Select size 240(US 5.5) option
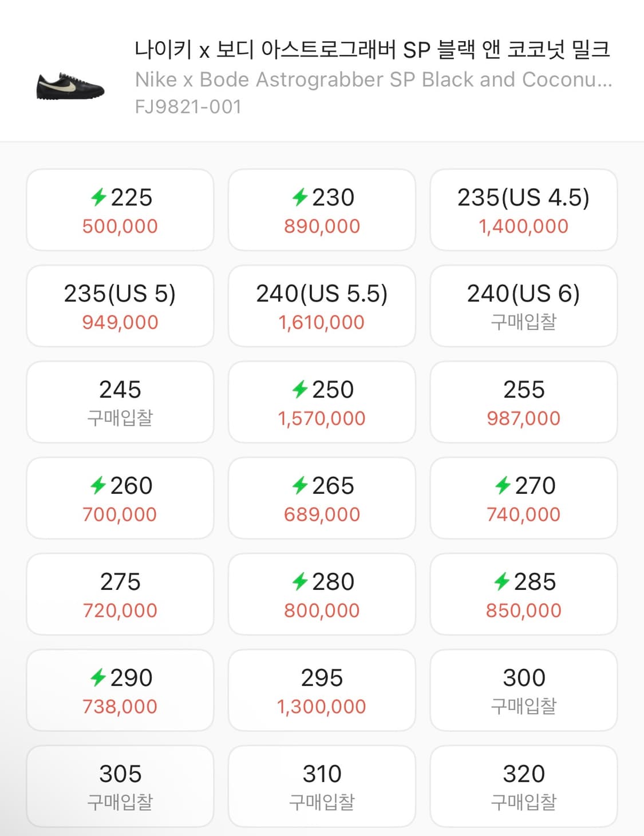Viewport: 644px width, 836px height. coord(322,306)
